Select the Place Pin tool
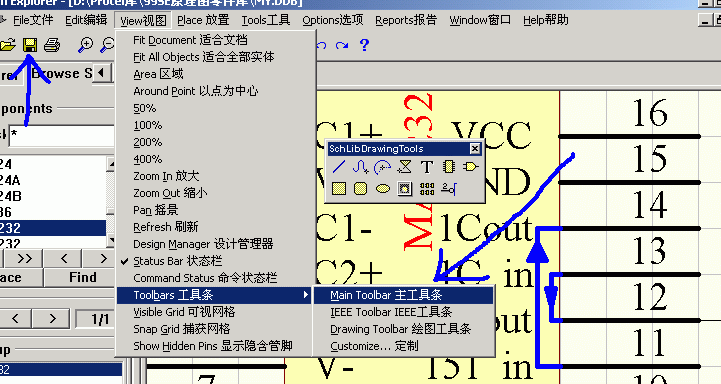 (449, 189)
